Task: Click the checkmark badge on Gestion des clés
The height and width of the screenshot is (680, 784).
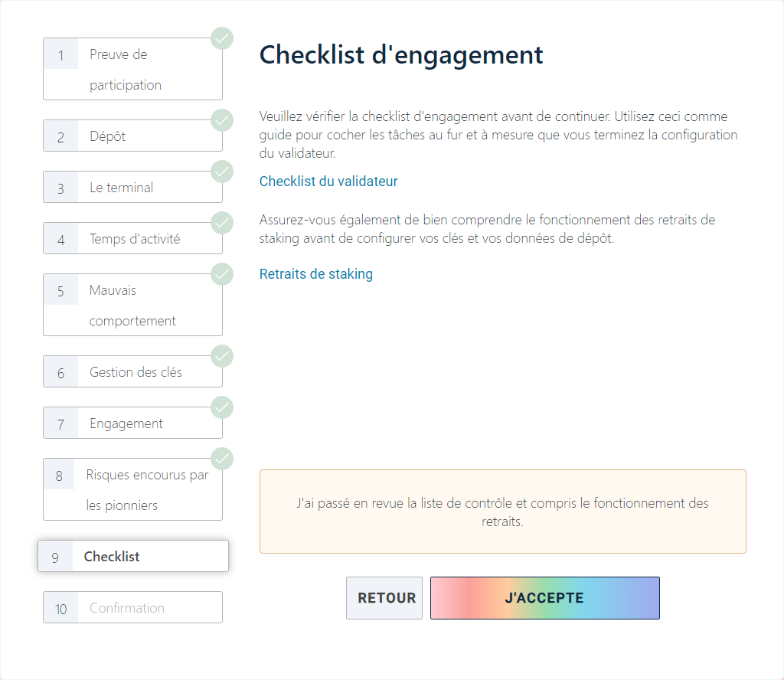Action: click(222, 356)
